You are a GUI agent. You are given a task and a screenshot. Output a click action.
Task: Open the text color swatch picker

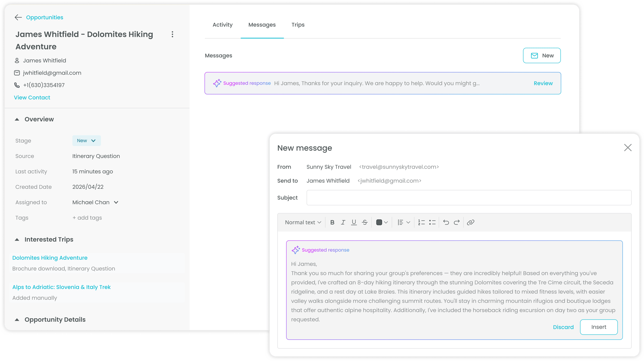pyautogui.click(x=382, y=222)
